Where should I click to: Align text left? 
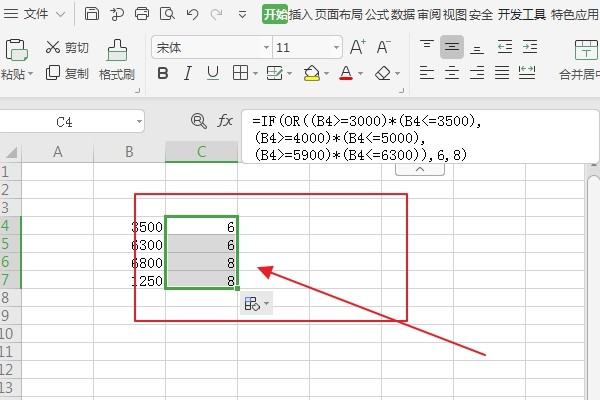coord(427,72)
